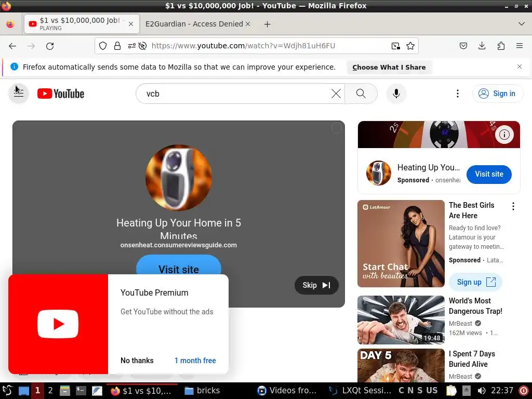The image size is (532, 399).
Task: Focus the YouTube search input field
Action: click(234, 94)
